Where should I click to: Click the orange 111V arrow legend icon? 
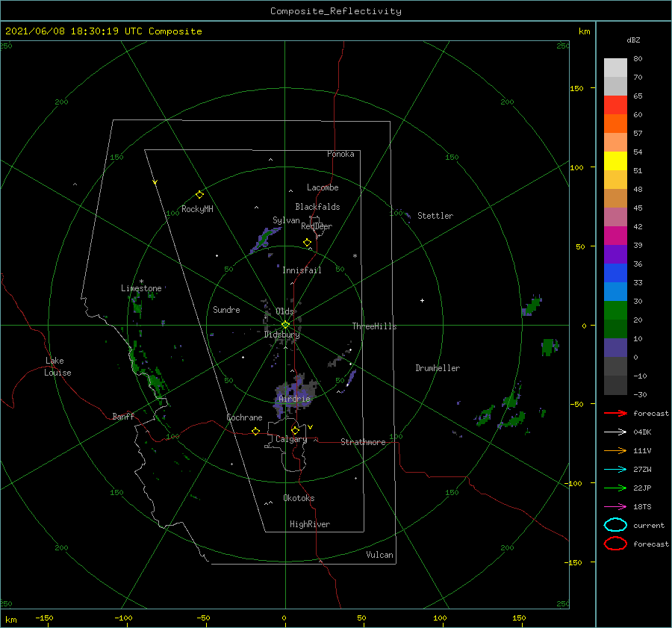click(x=615, y=450)
